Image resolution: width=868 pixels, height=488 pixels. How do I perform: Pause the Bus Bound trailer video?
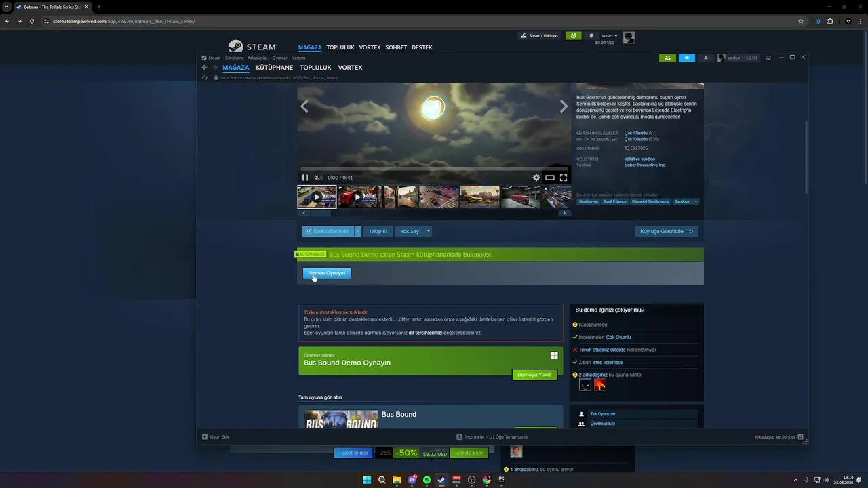(304, 178)
